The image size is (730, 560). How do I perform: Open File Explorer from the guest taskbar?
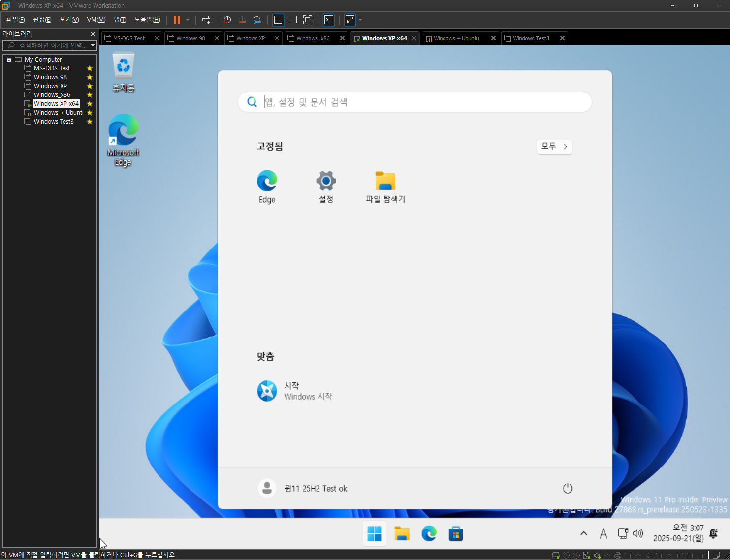point(402,533)
